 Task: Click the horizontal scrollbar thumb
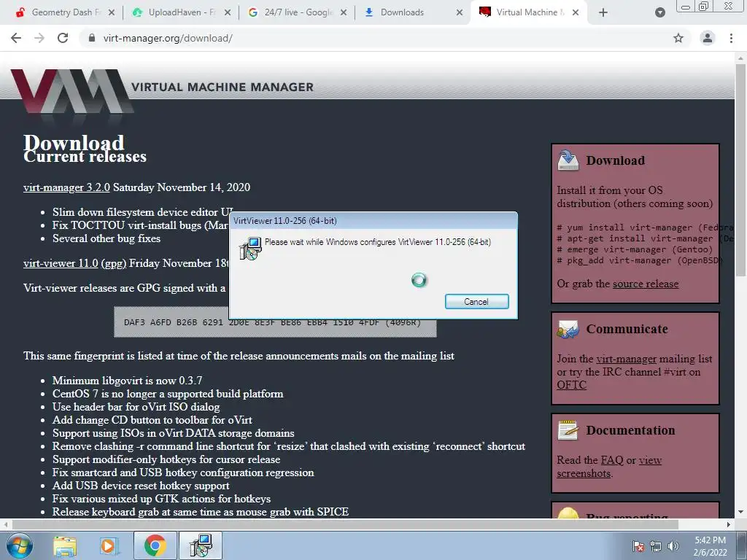click(x=345, y=524)
